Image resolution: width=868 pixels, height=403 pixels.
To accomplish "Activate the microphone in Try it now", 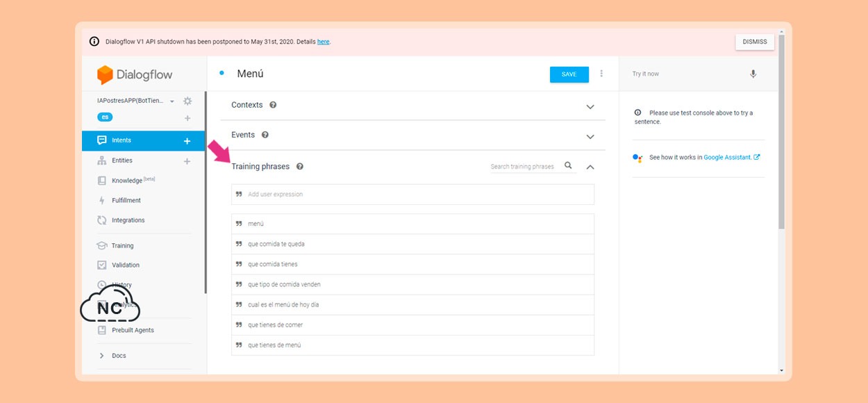I will (753, 74).
